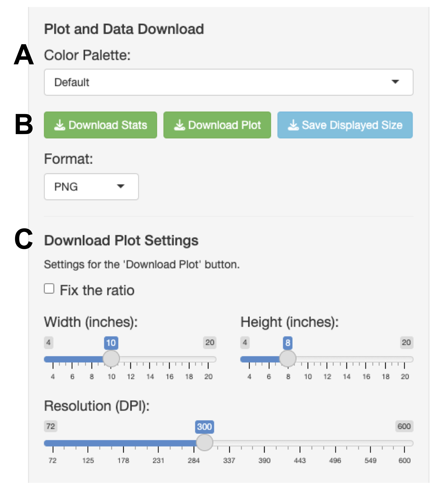Screen dimensions: 448x493
Task: Click the download icon on Download Stats
Action: [x=59, y=125]
